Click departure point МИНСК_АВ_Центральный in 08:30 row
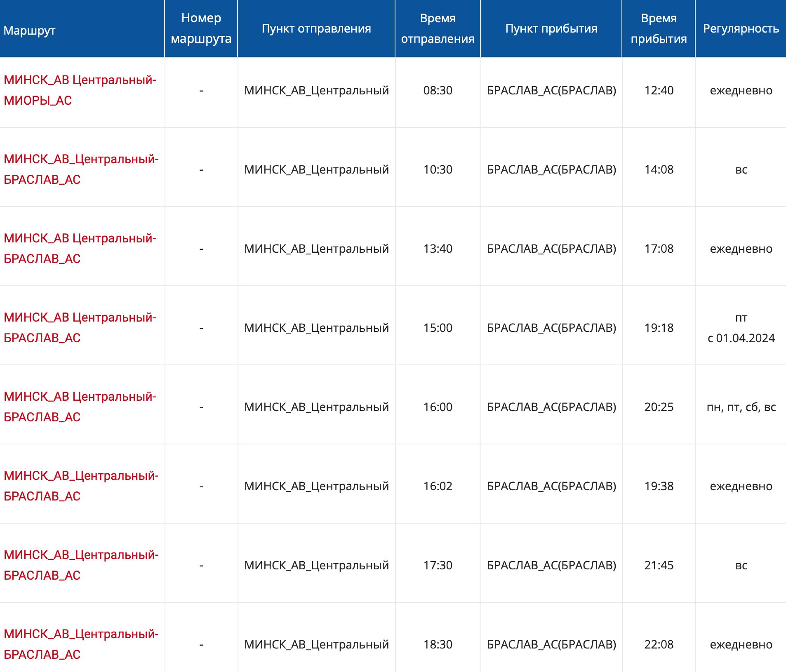Screen dimensions: 786x672 click(316, 90)
